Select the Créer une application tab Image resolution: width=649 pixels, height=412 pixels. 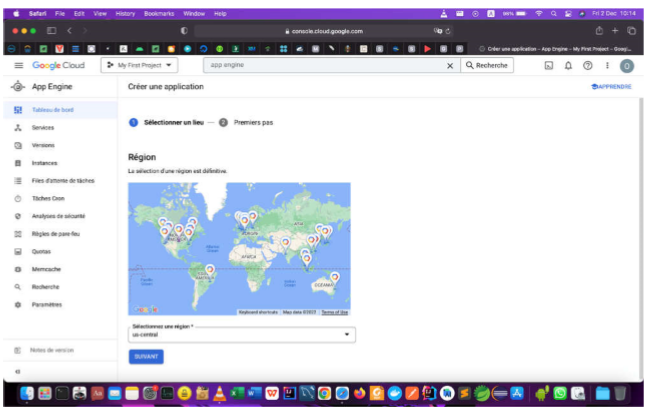[555, 49]
